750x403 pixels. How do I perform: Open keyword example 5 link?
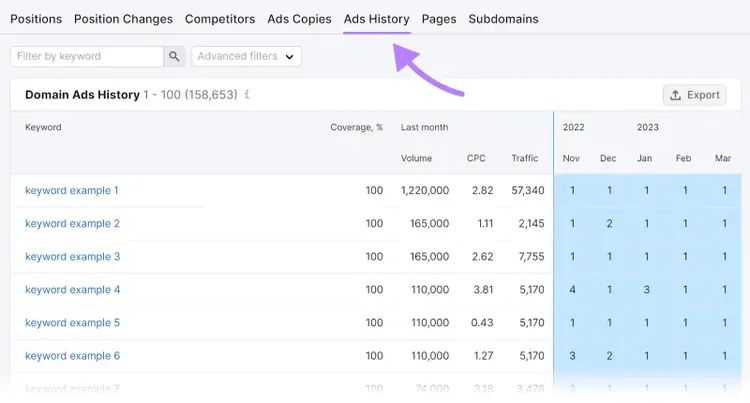(72, 323)
